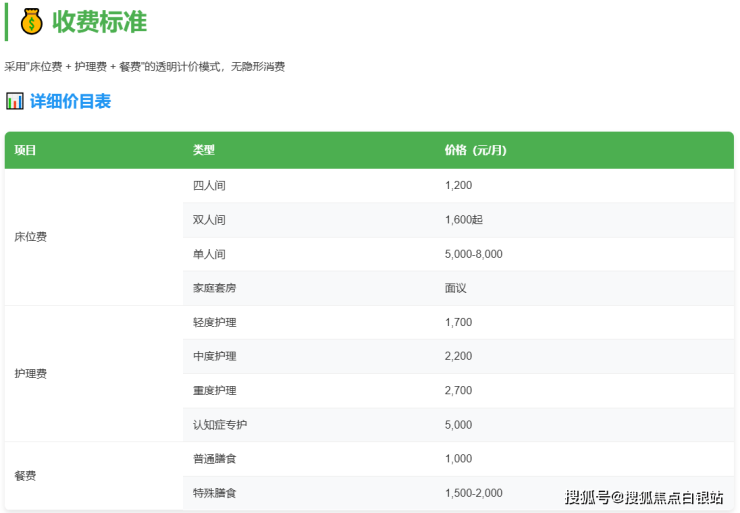Viewport: 740px width, 513px height.
Task: Click the 项目 column header
Action: pos(25,150)
